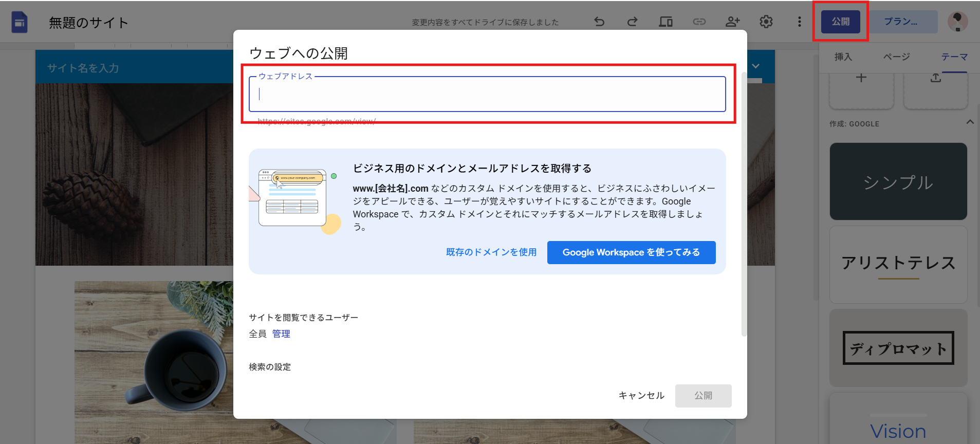Click the copy link icon
Screen dimensions: 980x444
(699, 22)
